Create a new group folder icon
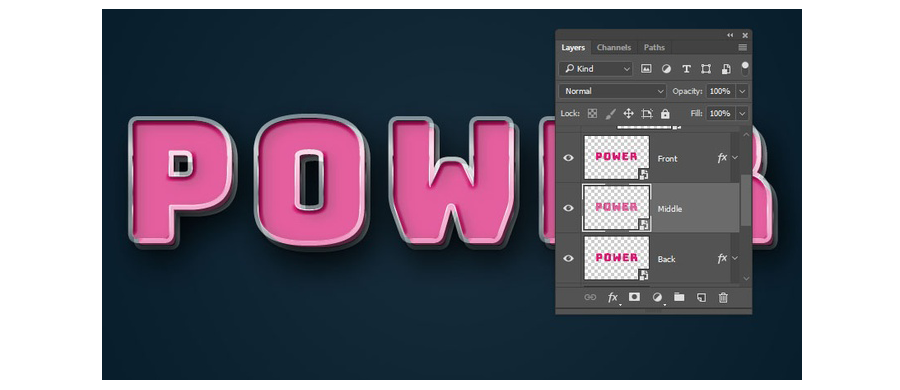Image resolution: width=900 pixels, height=390 pixels. coord(679,297)
